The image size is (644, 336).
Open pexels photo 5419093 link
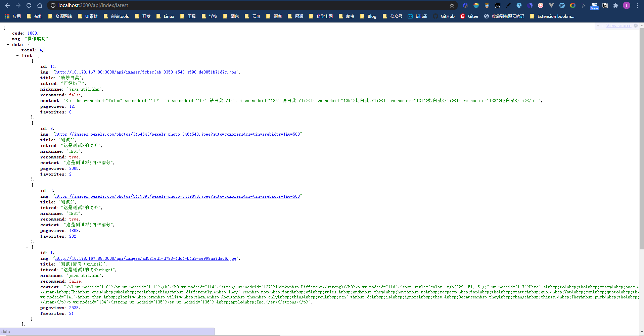(x=178, y=196)
